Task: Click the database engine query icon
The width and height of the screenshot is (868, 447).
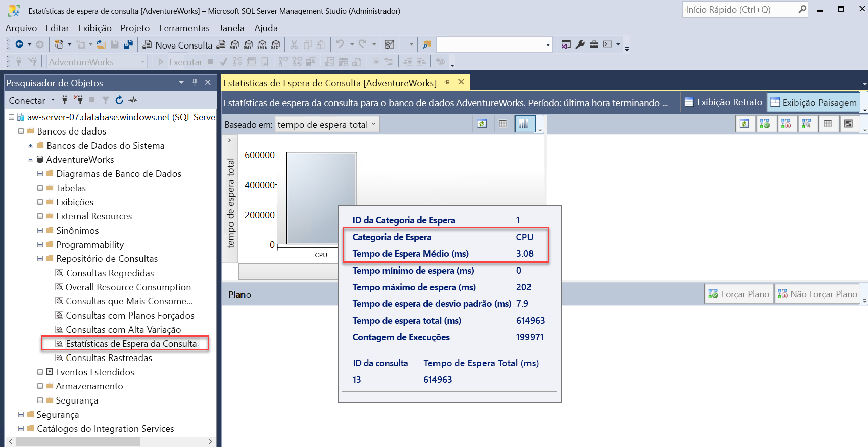Action: [221, 44]
